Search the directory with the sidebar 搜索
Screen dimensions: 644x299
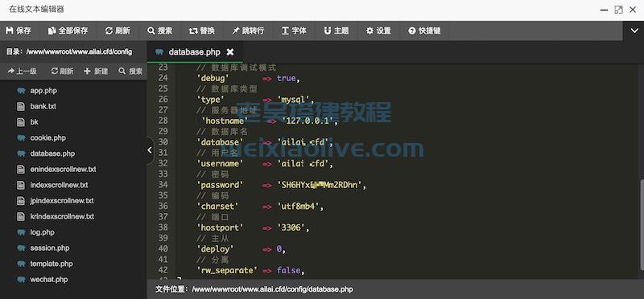pos(130,72)
